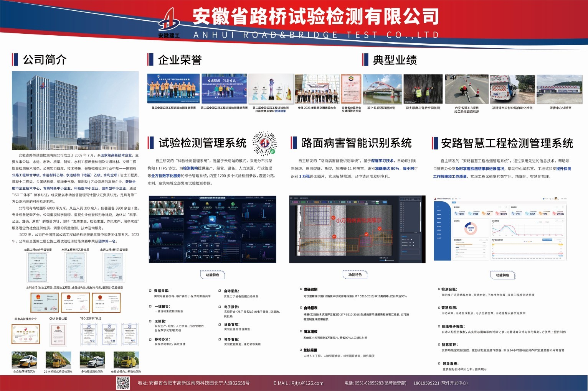Click the 复核简便 feature title
The height and width of the screenshot is (391, 588).
(x=311, y=350)
